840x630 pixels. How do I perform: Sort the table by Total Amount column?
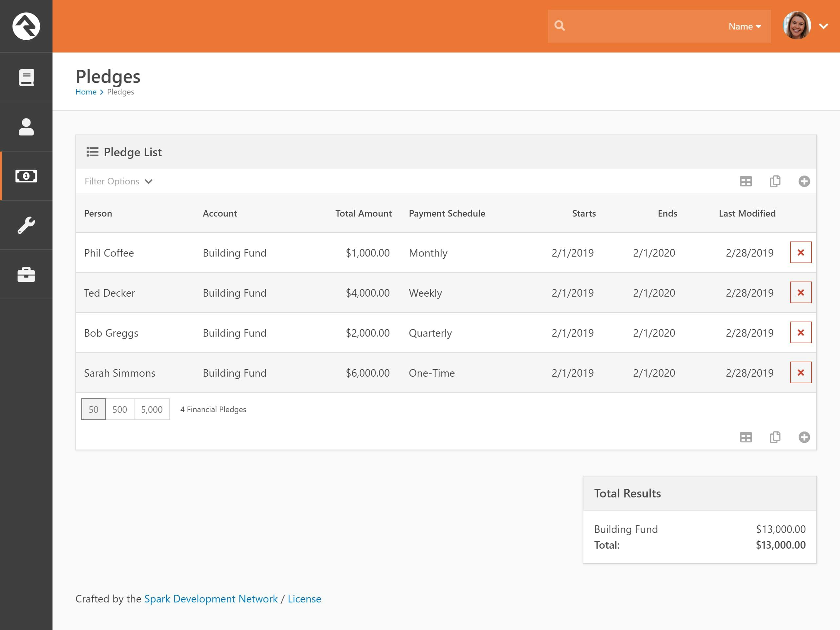coord(363,213)
